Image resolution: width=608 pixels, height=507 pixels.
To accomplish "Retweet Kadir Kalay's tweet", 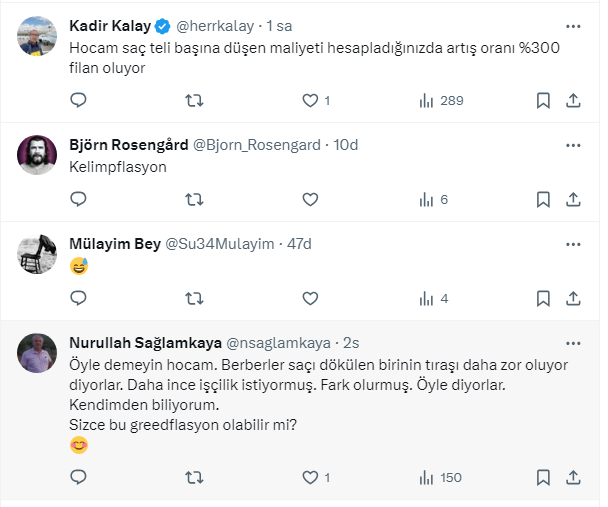I will click(x=195, y=100).
